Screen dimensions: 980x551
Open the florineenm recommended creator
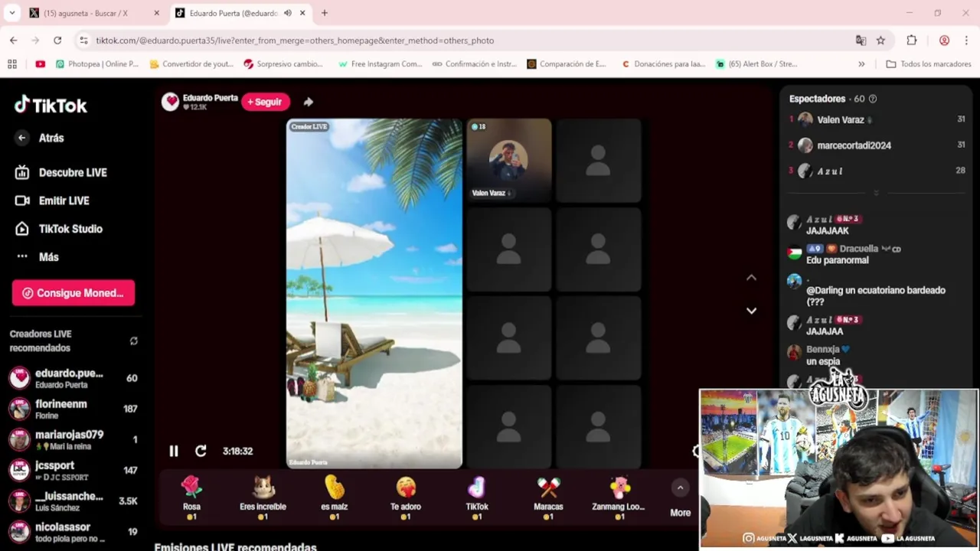(x=73, y=409)
